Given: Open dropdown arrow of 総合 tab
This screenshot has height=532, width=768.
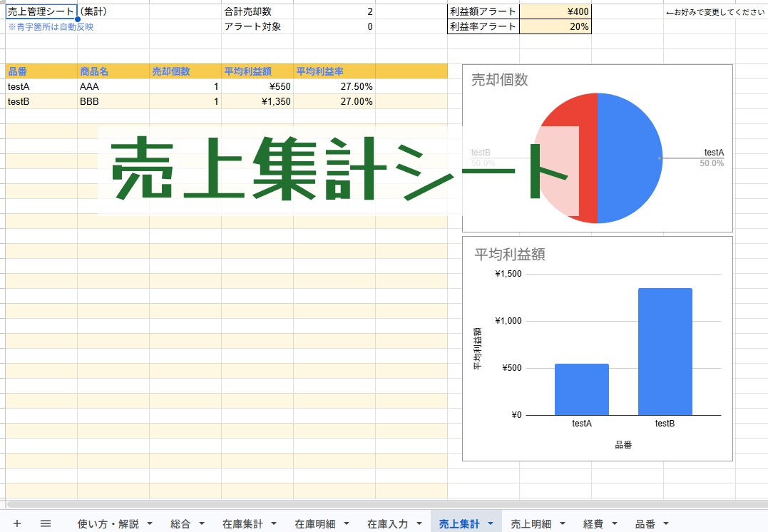Looking at the screenshot, I should 201,523.
